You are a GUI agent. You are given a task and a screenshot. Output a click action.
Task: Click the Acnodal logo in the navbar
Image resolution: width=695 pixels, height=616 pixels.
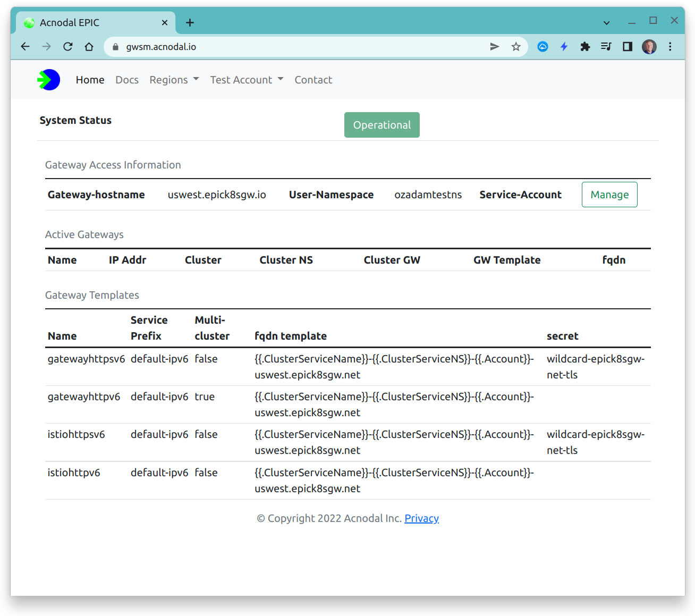click(x=48, y=80)
